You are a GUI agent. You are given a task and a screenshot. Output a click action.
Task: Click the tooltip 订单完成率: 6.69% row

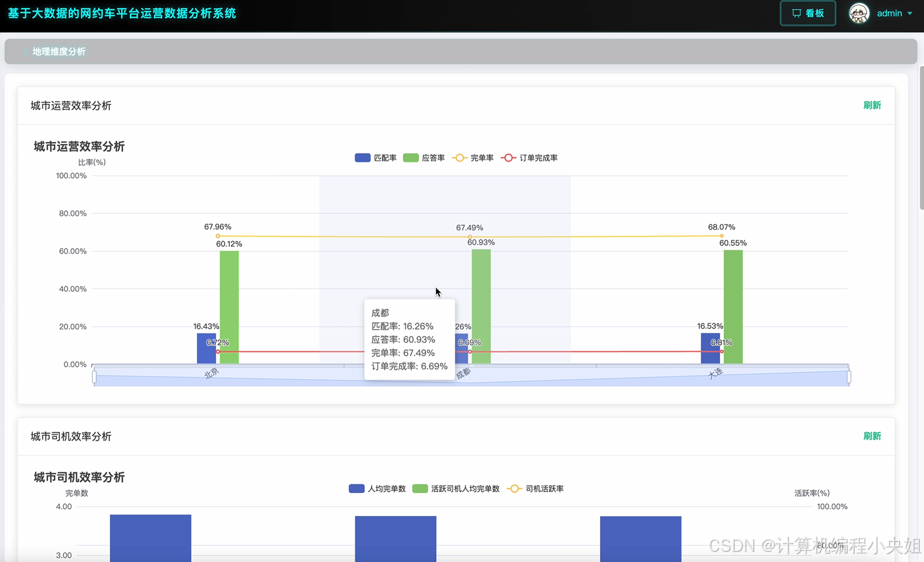[x=409, y=366]
